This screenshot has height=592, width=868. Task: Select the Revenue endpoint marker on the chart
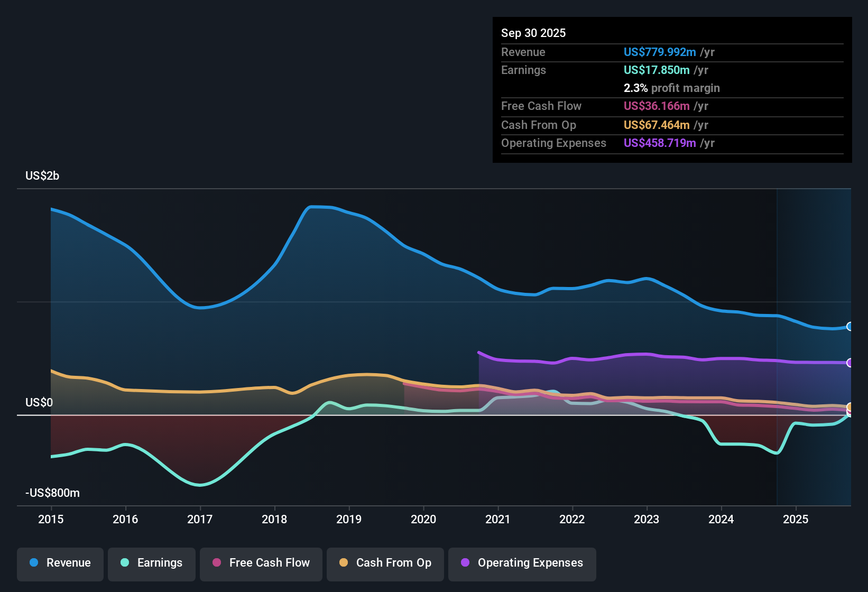point(849,327)
